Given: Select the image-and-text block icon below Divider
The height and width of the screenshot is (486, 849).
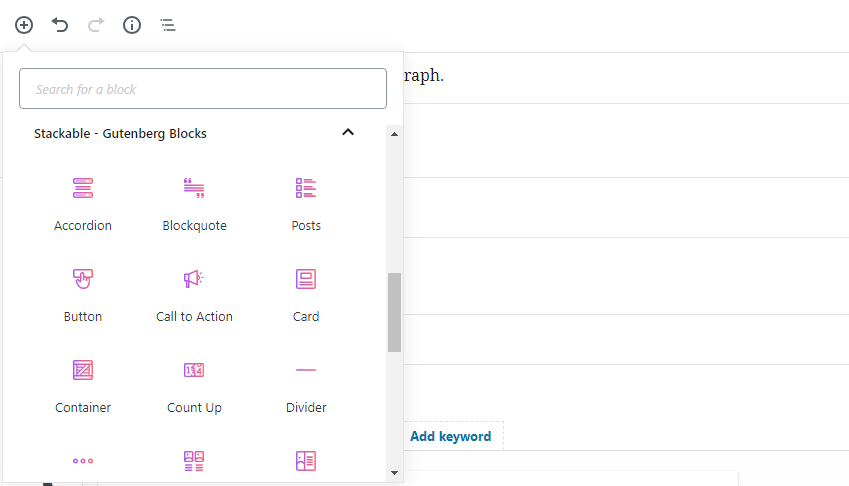Looking at the screenshot, I should coord(306,461).
